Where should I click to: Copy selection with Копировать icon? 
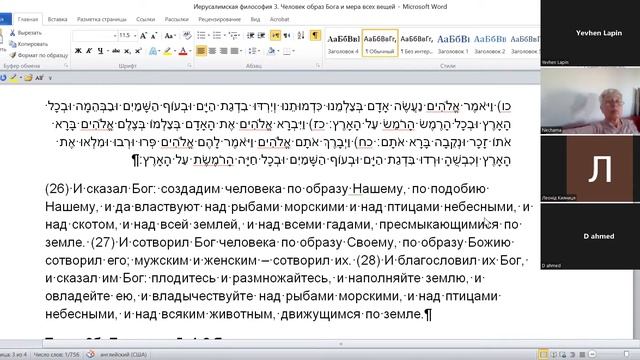[x=13, y=44]
